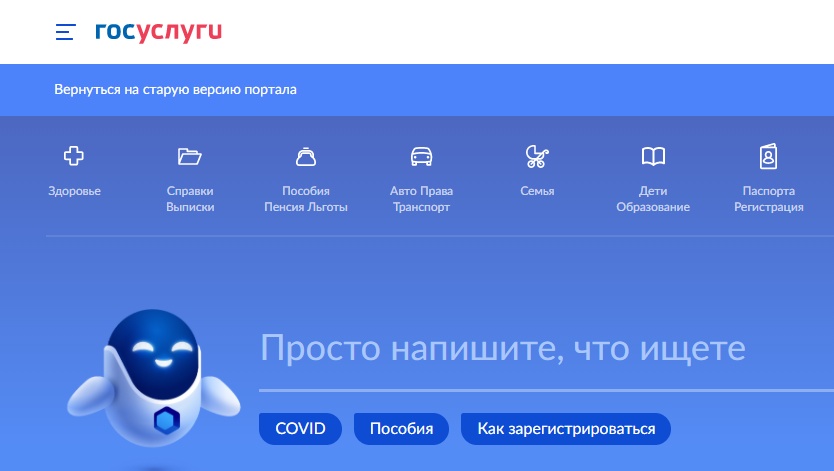Select the 'Дети Образование' text label
This screenshot has width=834, height=471.
tap(653, 199)
